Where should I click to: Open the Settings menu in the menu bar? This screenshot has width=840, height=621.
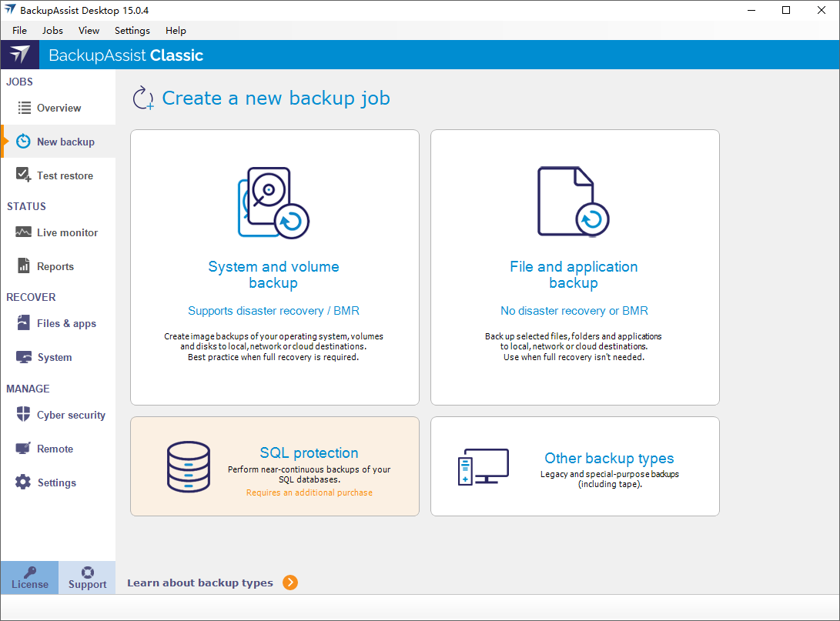[x=132, y=31]
